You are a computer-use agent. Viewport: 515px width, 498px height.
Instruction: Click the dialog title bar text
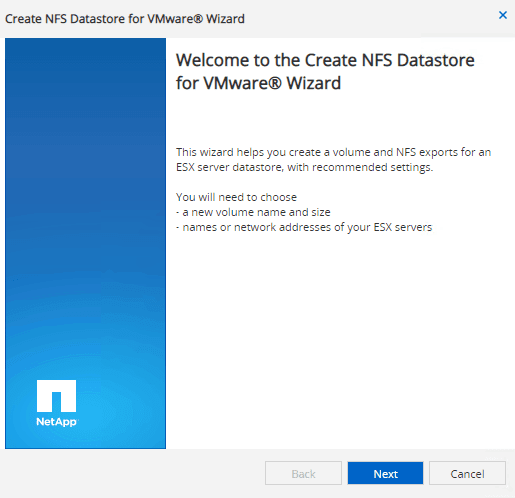pos(125,19)
